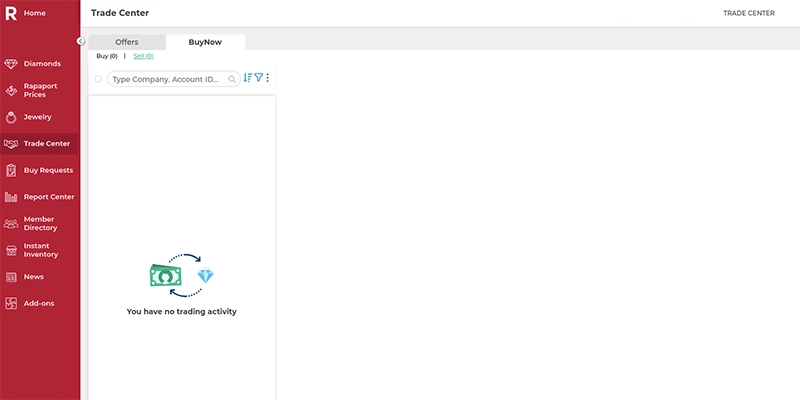This screenshot has width=800, height=400.
Task: Focus the company and account search field
Action: coord(166,78)
